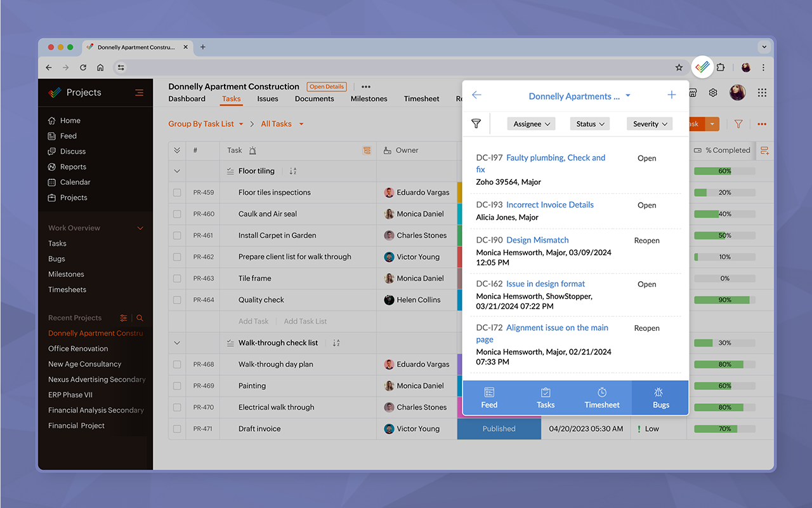The height and width of the screenshot is (508, 812).
Task: Open the Group By Task List dropdown
Action: click(x=206, y=124)
